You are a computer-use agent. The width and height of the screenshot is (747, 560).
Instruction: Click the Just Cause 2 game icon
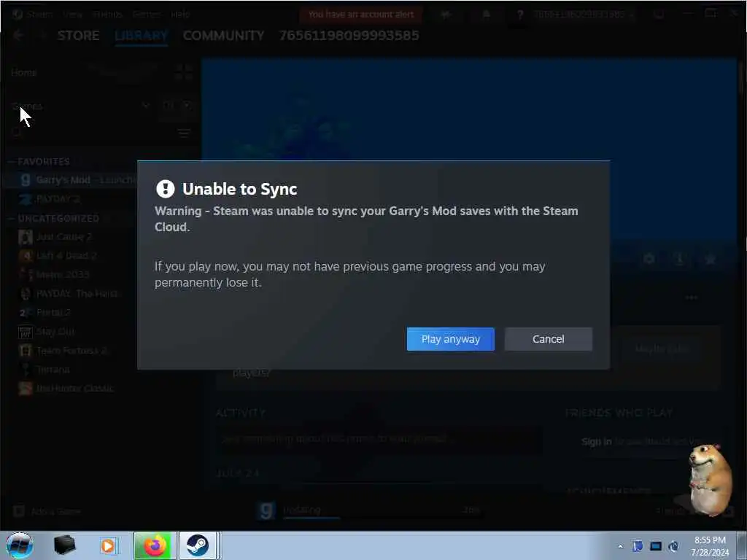26,237
